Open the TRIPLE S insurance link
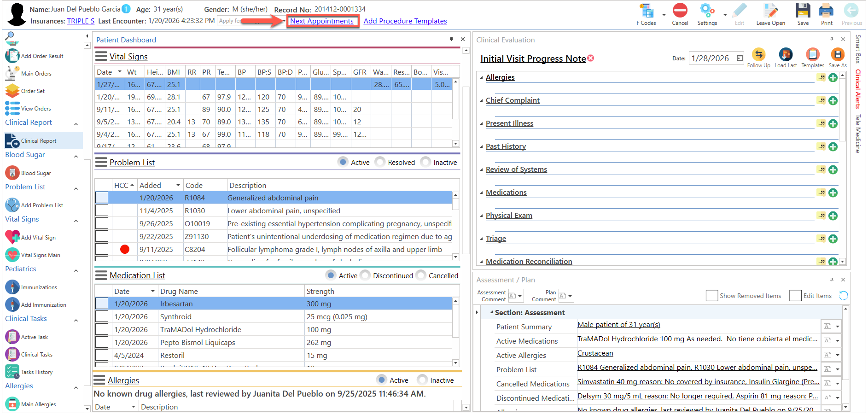This screenshot has width=868, height=415. 81,21
